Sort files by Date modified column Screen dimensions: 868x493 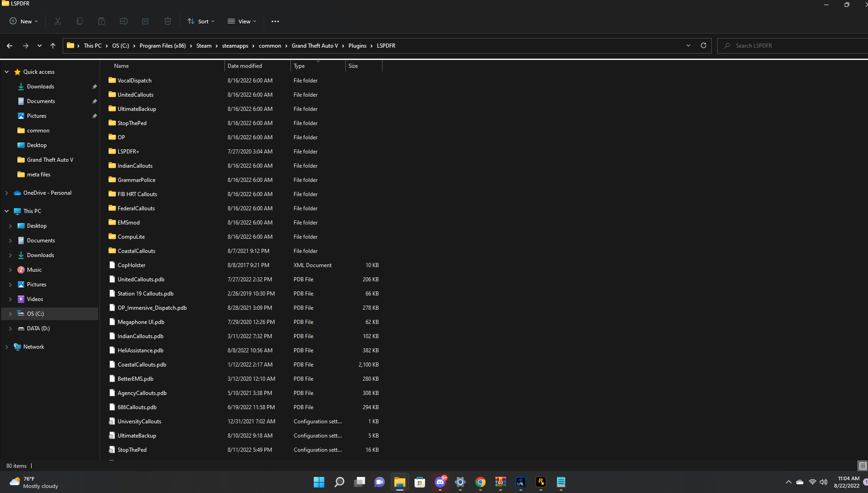tap(245, 66)
